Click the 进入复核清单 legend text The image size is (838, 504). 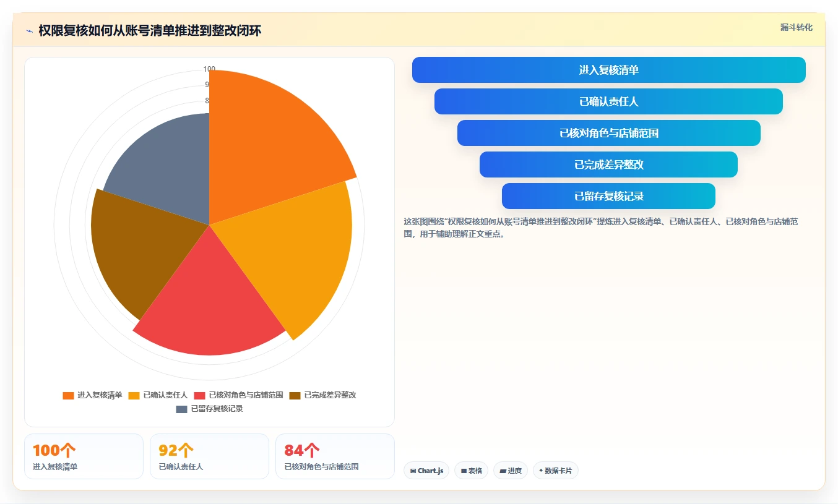[x=100, y=395]
